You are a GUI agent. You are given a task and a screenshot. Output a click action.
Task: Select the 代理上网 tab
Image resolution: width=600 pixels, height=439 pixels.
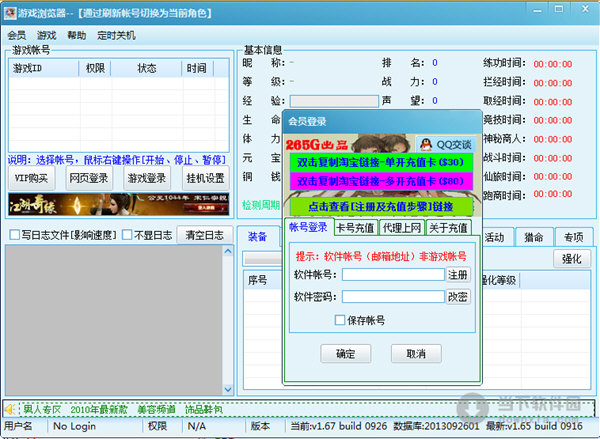[x=402, y=227]
